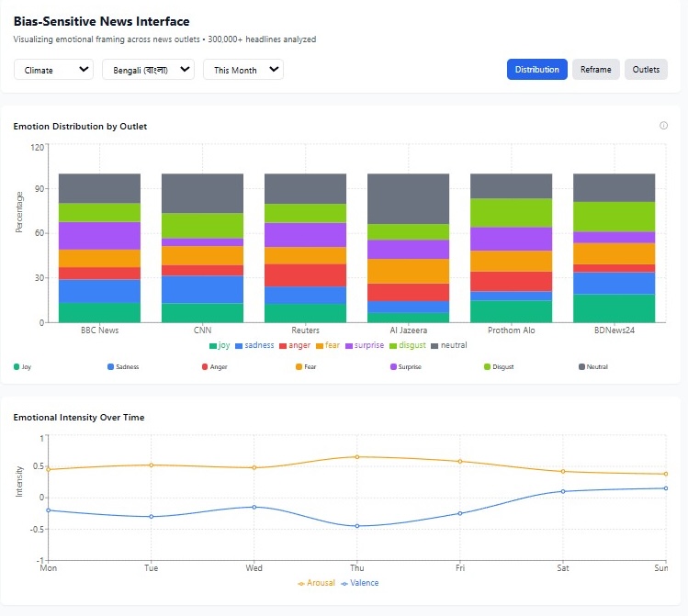Image resolution: width=688 pixels, height=616 pixels.
Task: Select the Distribution view button
Action: [x=536, y=70]
